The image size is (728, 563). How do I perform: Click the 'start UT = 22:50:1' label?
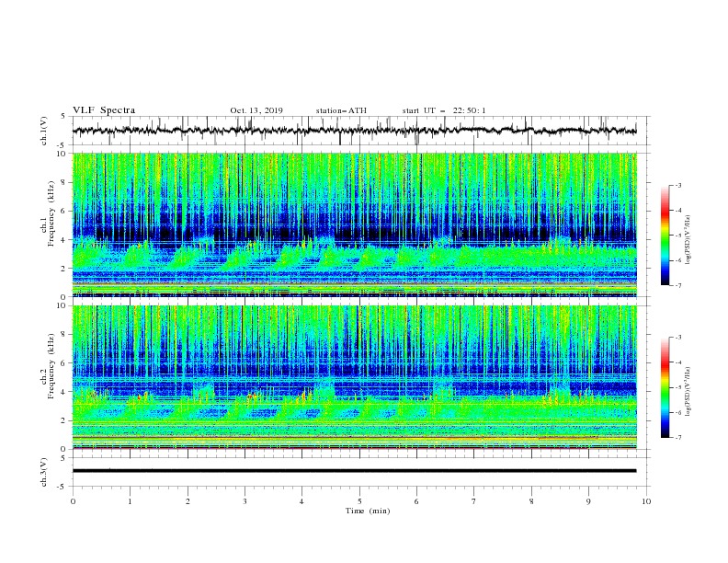tap(444, 110)
